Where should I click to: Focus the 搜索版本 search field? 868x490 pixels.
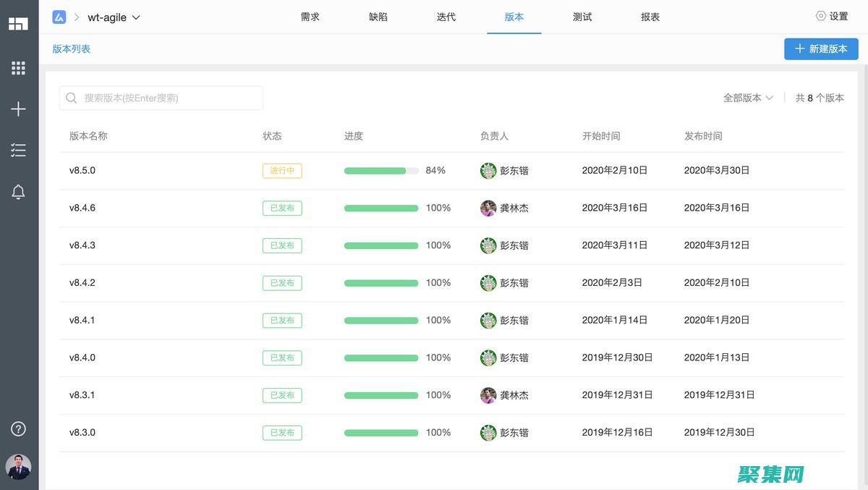(x=170, y=98)
